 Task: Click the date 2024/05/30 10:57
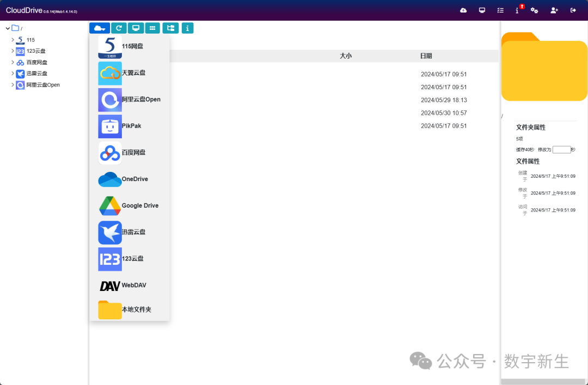444,113
